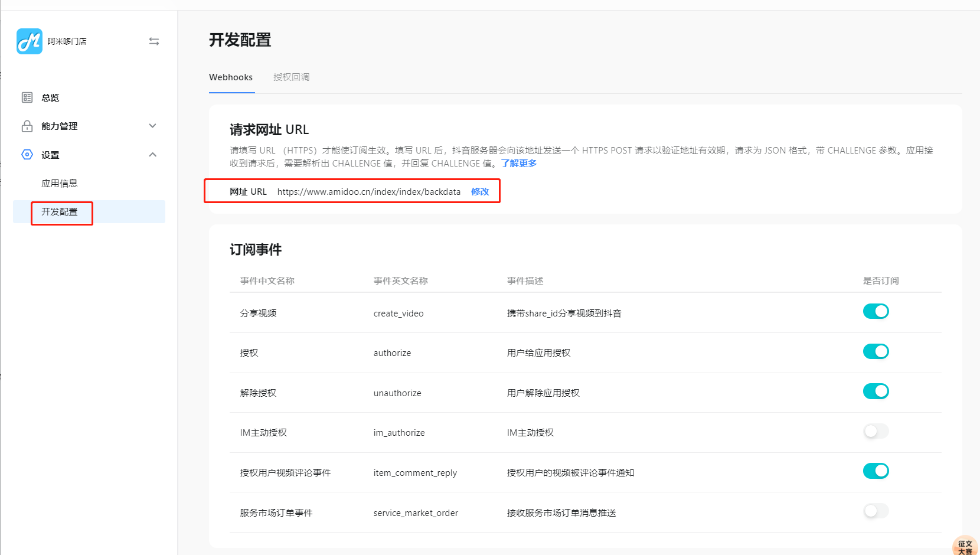Click the item_comment_reply event name
This screenshot has width=980, height=555.
point(416,473)
